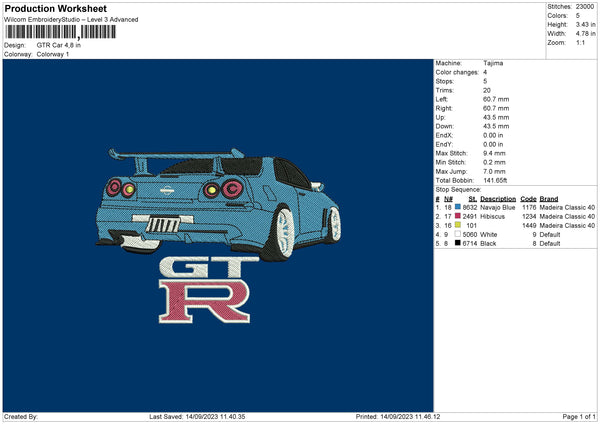Click thread code 1449
Viewport: 600px width, 424px height.
pos(529,225)
